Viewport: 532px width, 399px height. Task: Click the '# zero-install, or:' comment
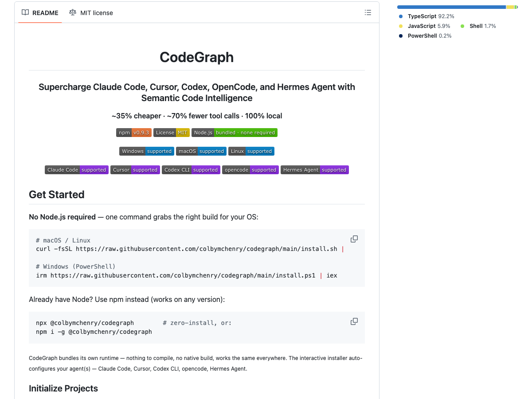pos(197,323)
